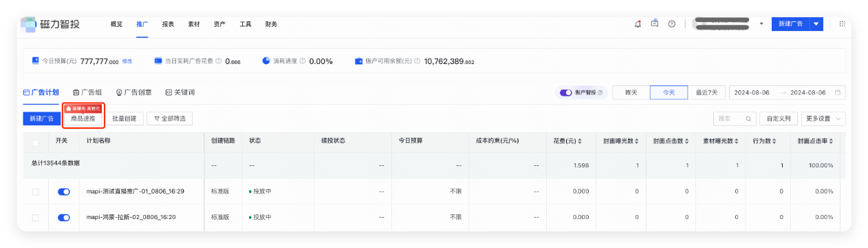
Task: Click the search magnifier icon
Action: click(x=749, y=118)
